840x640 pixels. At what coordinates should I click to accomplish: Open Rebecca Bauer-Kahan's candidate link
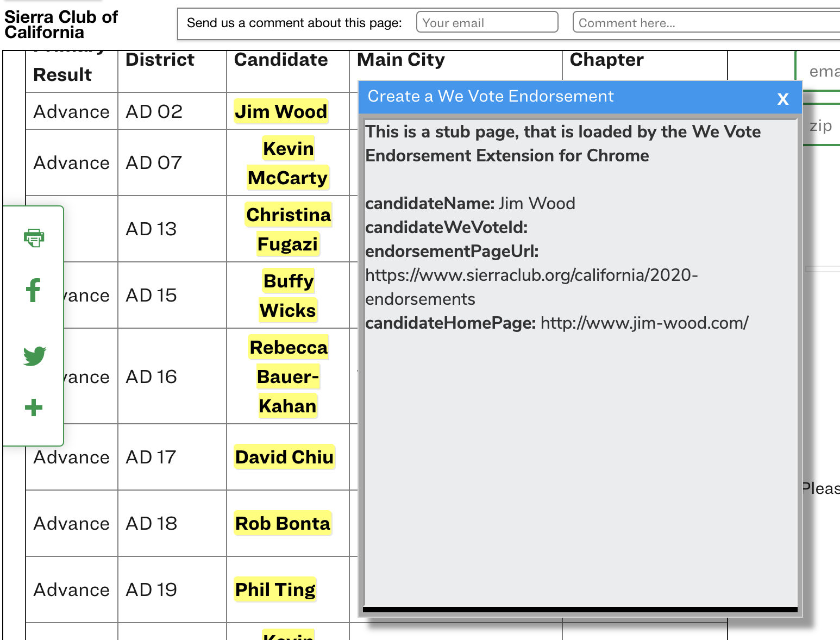tap(287, 377)
